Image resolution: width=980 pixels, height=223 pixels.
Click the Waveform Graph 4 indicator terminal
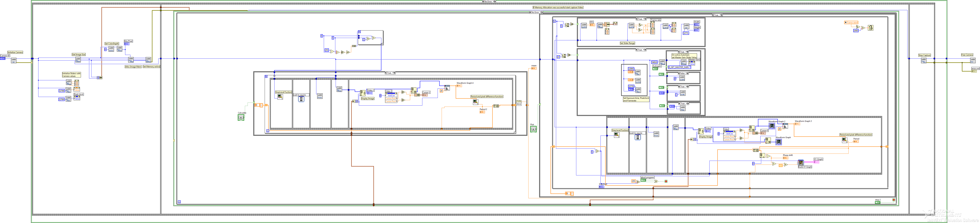click(x=459, y=86)
